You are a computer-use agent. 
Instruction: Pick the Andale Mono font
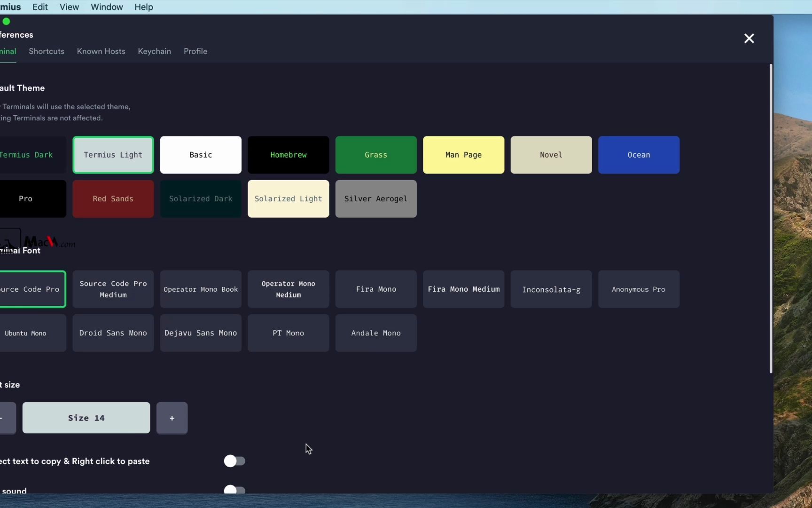(376, 333)
